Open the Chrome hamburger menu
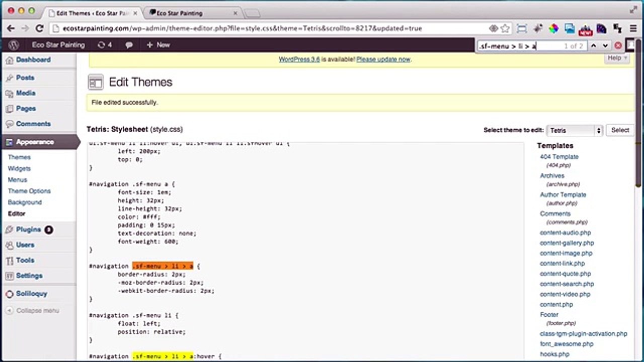This screenshot has width=644, height=362. click(633, 29)
